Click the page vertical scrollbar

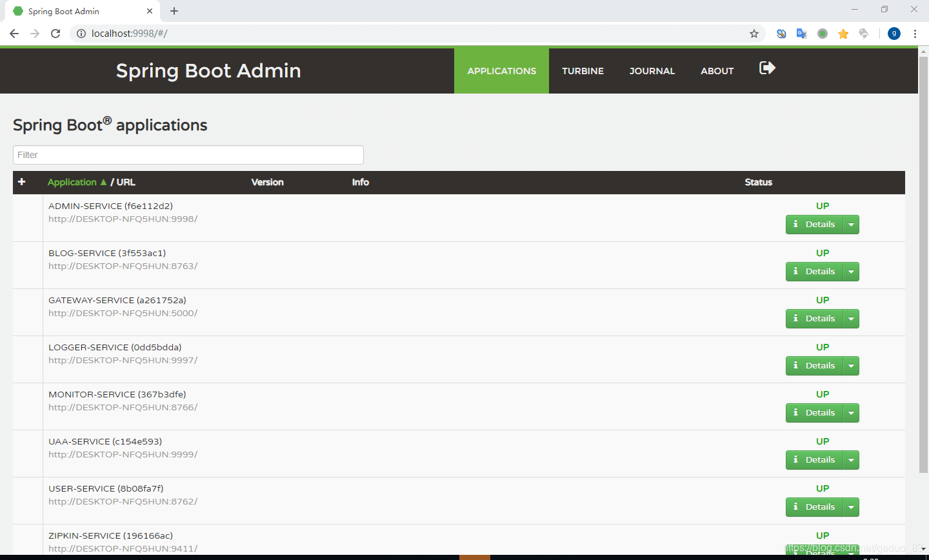point(923,265)
